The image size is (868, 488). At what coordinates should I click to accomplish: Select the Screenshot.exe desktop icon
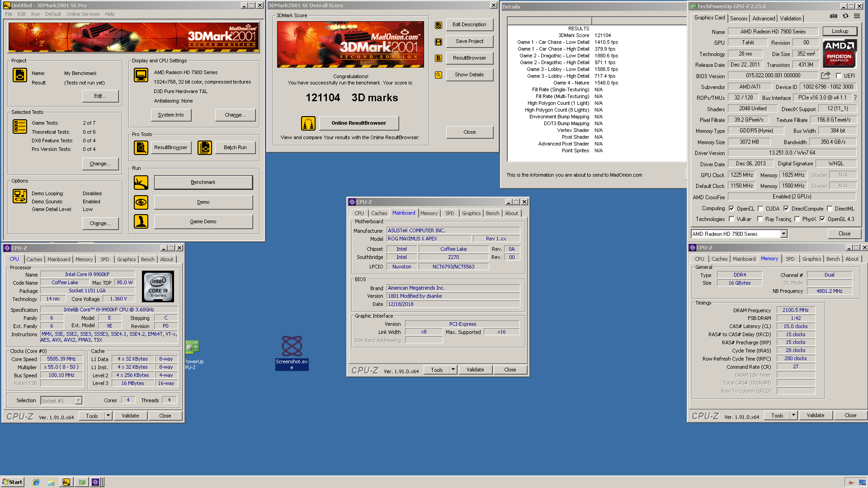click(292, 352)
